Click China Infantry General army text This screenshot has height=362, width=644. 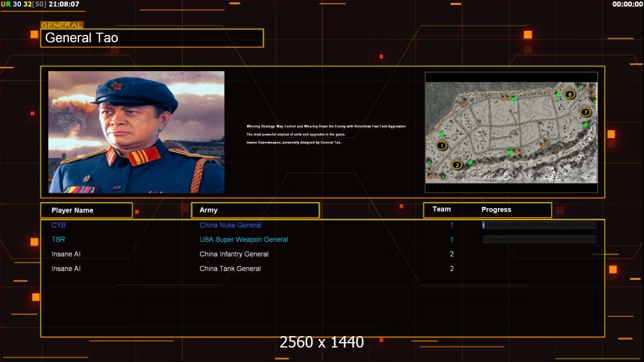pos(234,254)
